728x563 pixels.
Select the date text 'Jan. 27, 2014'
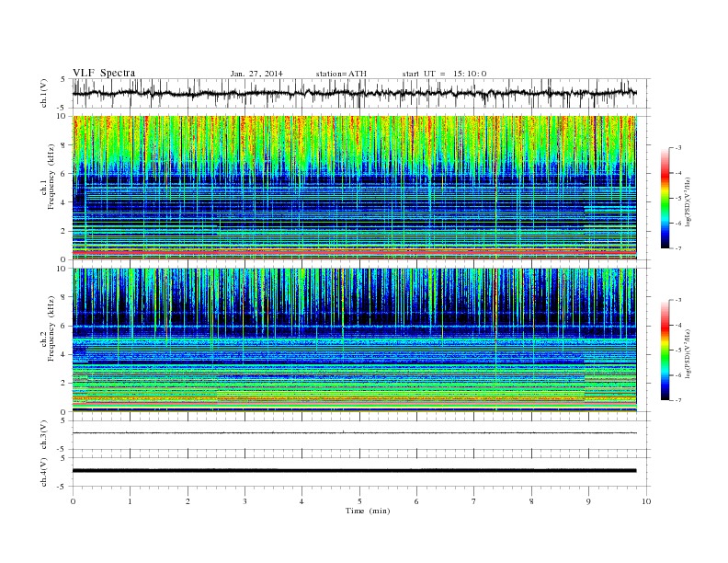click(x=256, y=74)
